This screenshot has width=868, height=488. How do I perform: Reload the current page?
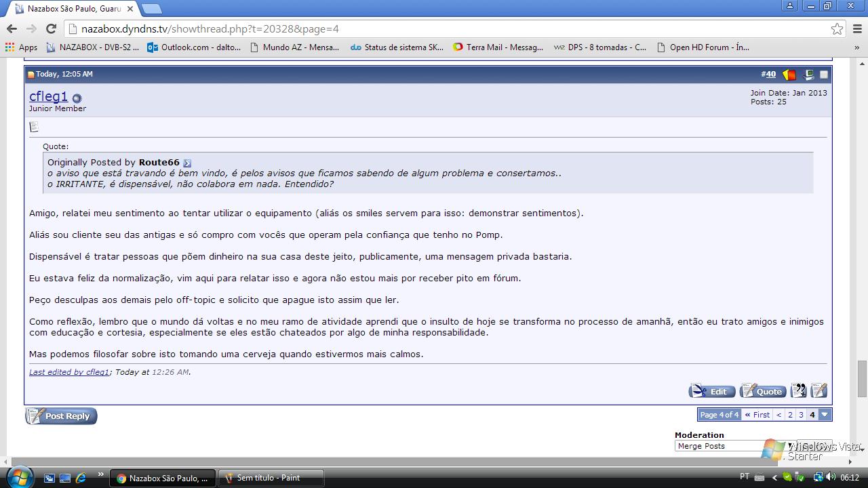point(51,28)
